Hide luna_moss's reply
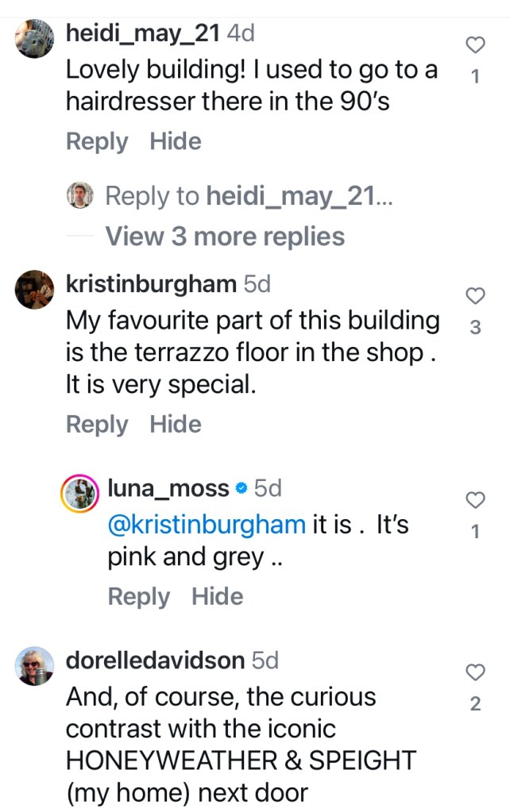 (x=217, y=596)
